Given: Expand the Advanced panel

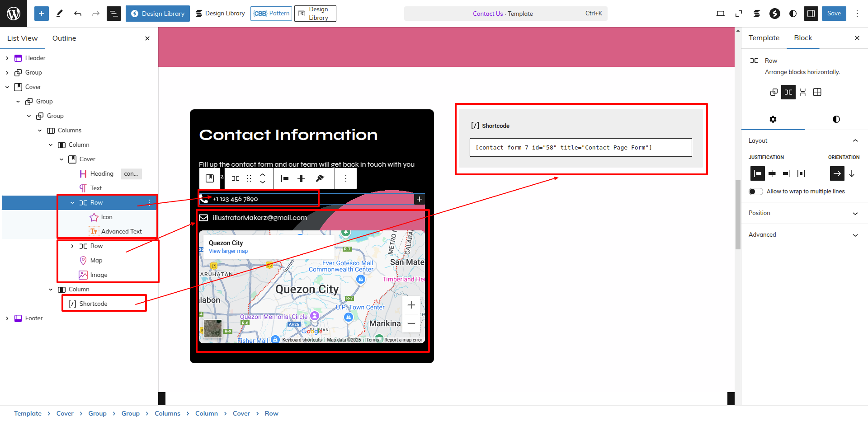Looking at the screenshot, I should point(804,235).
